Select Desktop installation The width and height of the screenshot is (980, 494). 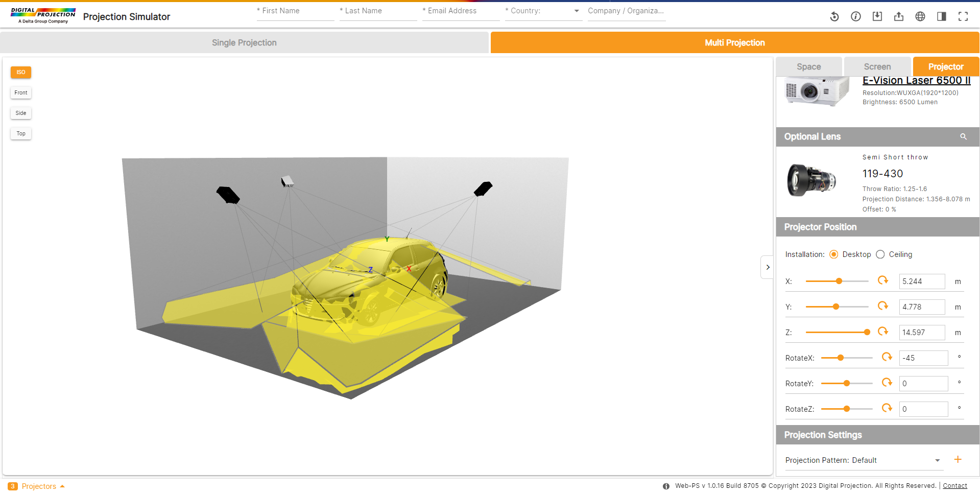pos(834,254)
